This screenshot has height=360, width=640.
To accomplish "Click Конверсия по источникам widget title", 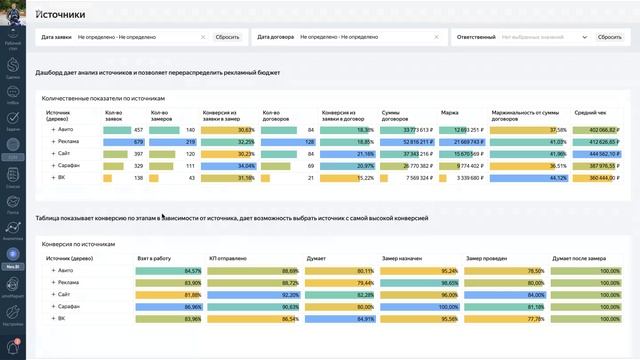I will coord(78,244).
